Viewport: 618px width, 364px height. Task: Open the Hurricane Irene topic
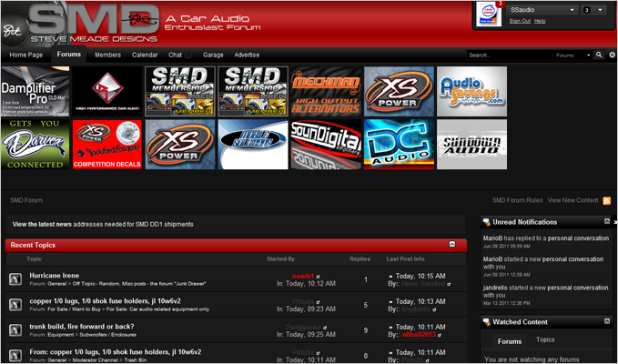55,276
